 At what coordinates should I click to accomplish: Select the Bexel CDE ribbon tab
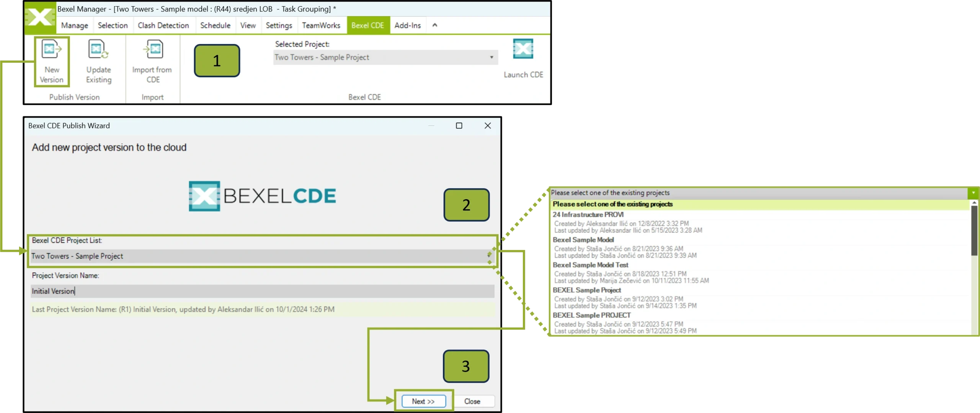[x=367, y=25]
